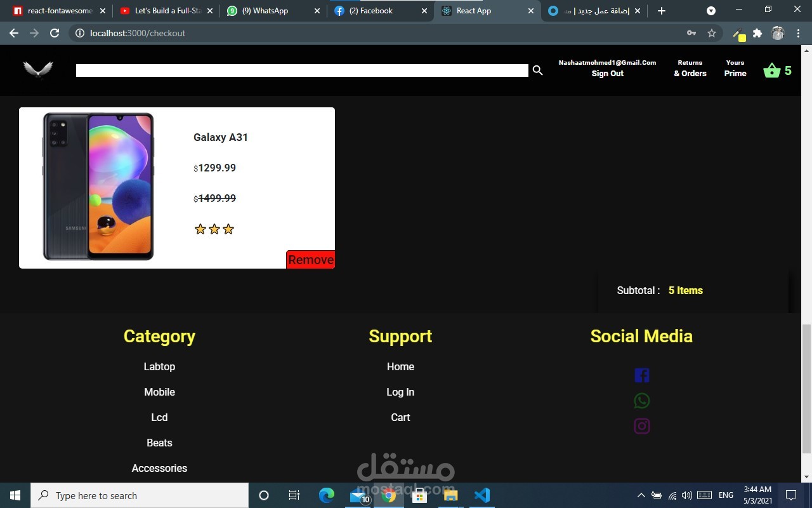Image resolution: width=812 pixels, height=508 pixels.
Task: Go back with the browser back arrow
Action: click(14, 33)
